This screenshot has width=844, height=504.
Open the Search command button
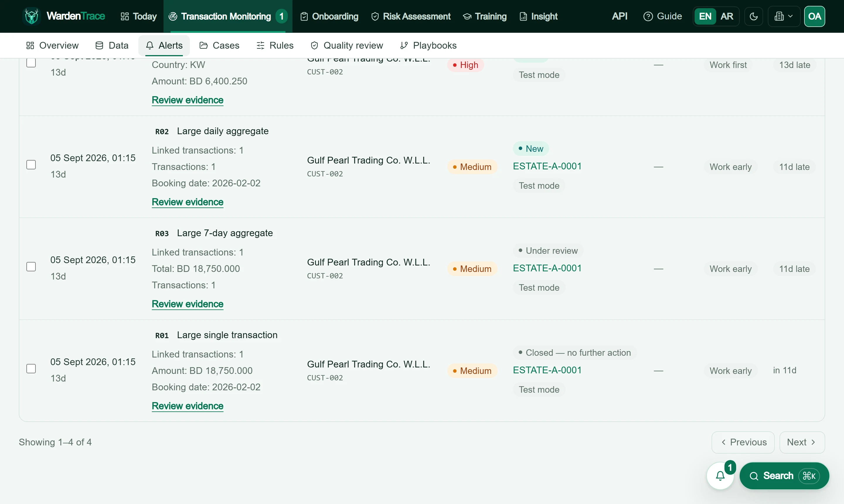click(x=784, y=476)
